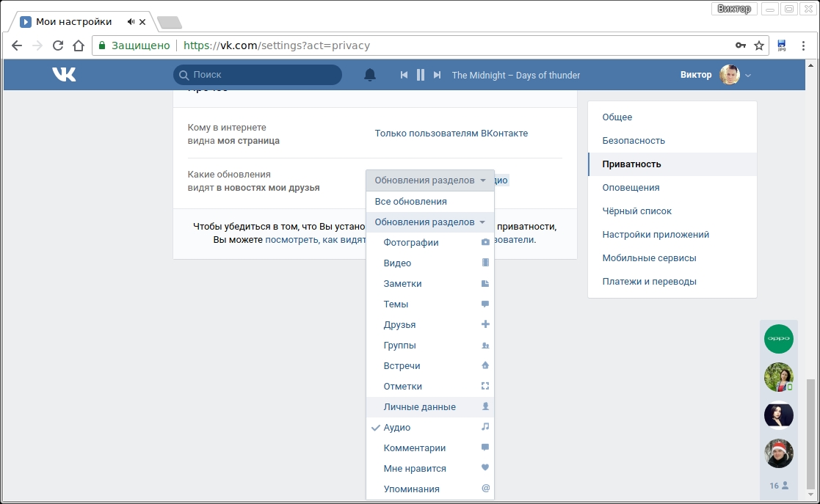Screen dimensions: 820x504
Task: Open the OPPO chat bubble
Action: click(779, 339)
